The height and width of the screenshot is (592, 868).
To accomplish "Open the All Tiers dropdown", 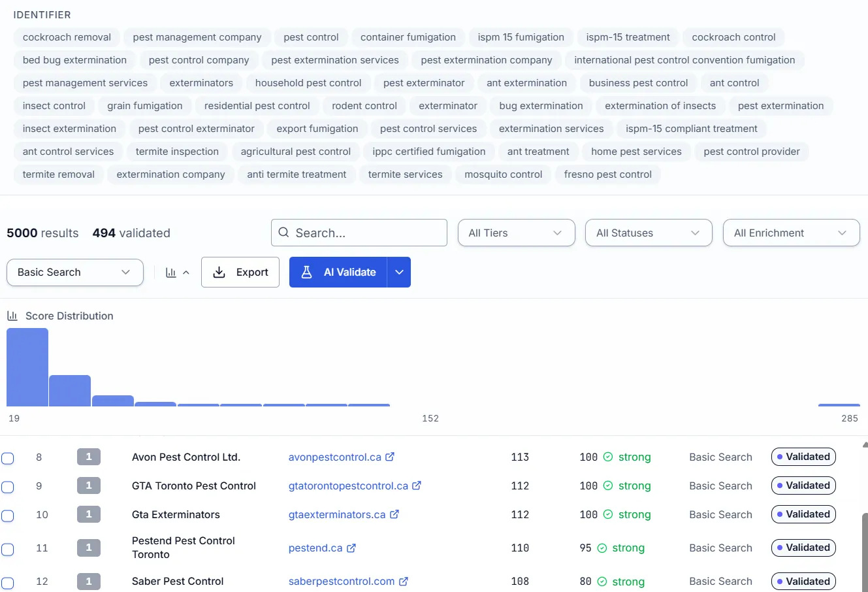I will coord(516,232).
